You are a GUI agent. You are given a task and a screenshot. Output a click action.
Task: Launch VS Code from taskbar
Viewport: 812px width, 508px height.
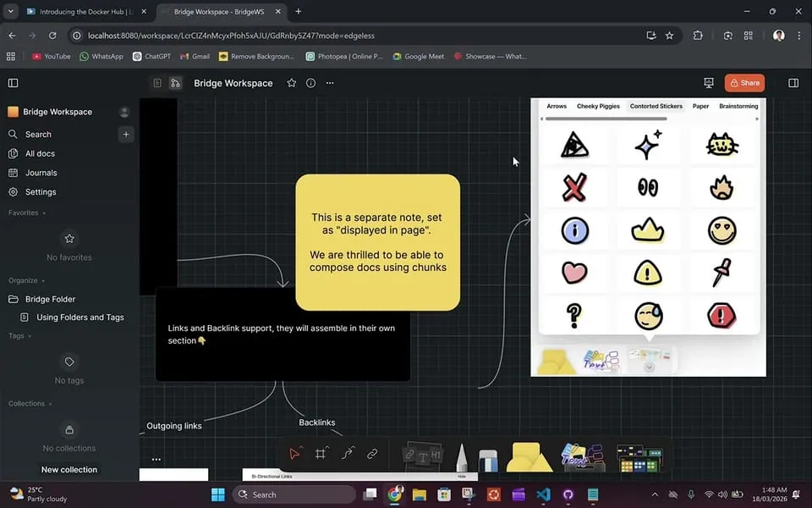pyautogui.click(x=543, y=495)
